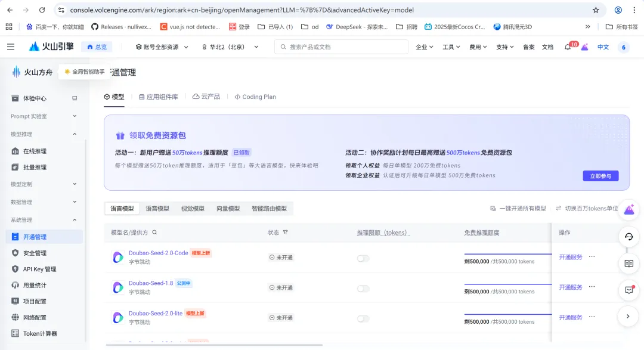The image size is (644, 350).
Task: Open the hamburger navigation menu
Action: [x=11, y=47]
